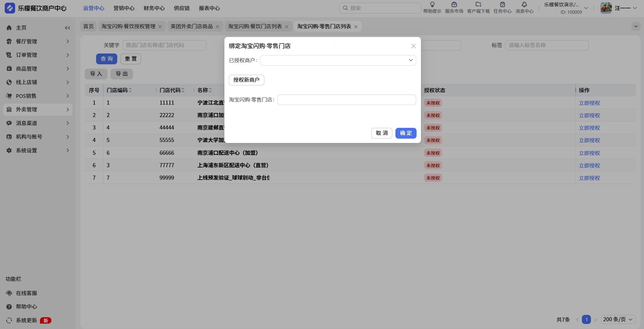Expand the tab list dropdown arrow
The height and width of the screenshot is (329, 644).
[636, 26]
